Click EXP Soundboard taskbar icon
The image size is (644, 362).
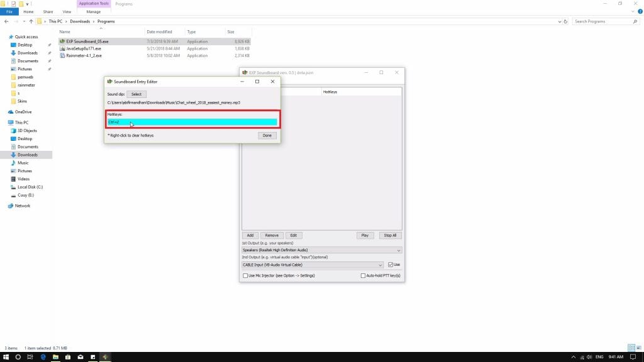coord(105,357)
